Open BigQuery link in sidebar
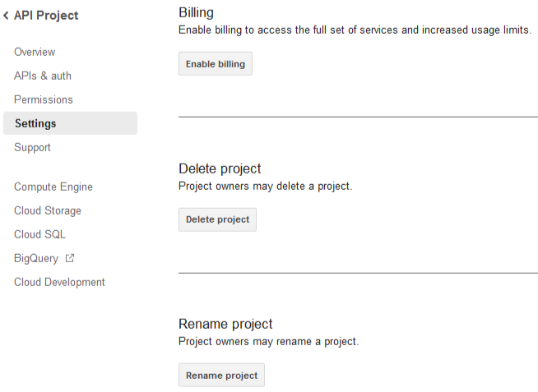Image resolution: width=538 pixels, height=392 pixels. click(36, 258)
